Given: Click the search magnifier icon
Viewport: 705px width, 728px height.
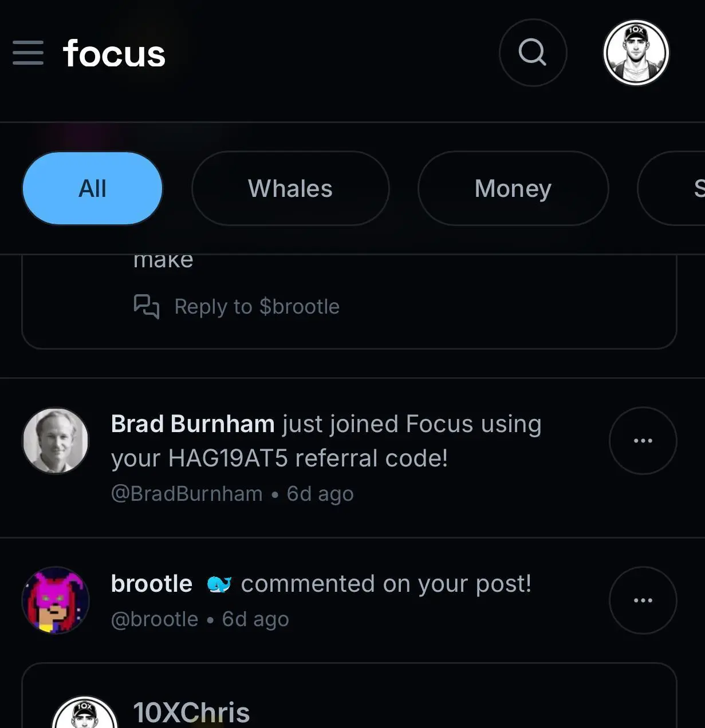Looking at the screenshot, I should (533, 53).
